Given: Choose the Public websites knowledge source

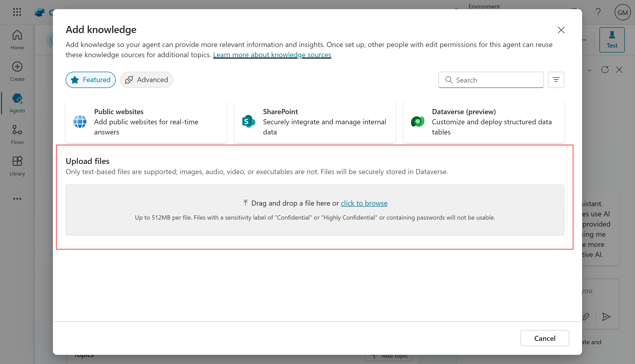Looking at the screenshot, I should pyautogui.click(x=146, y=122).
